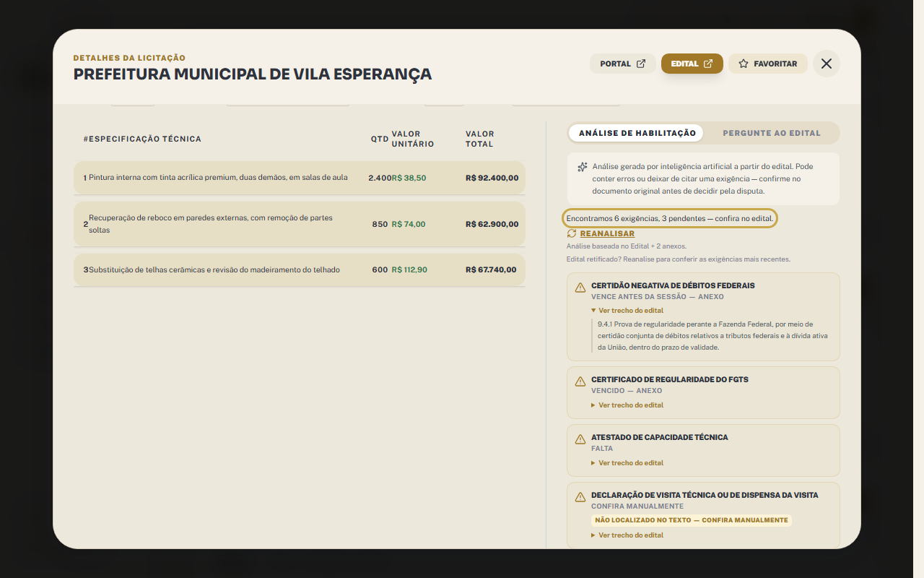
Task: Click the Favoritar star button
Action: (x=767, y=64)
